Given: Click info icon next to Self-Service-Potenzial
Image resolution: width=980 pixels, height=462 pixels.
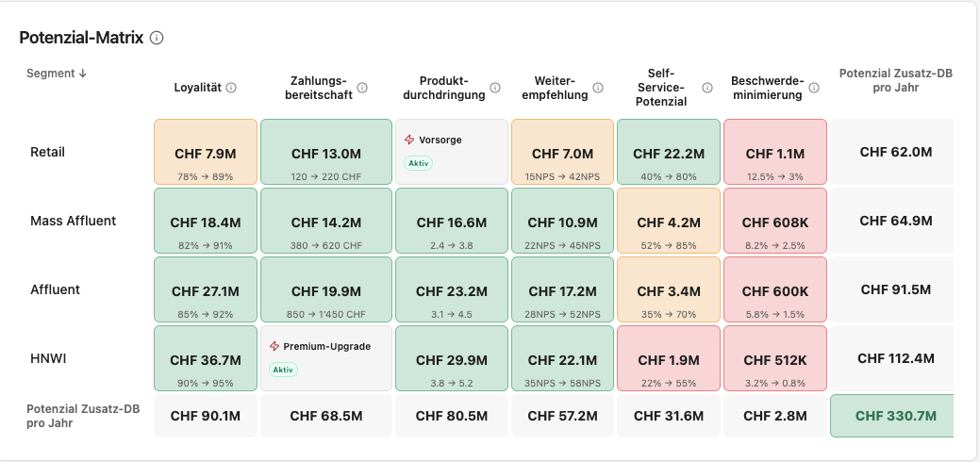Looking at the screenshot, I should tap(706, 88).
